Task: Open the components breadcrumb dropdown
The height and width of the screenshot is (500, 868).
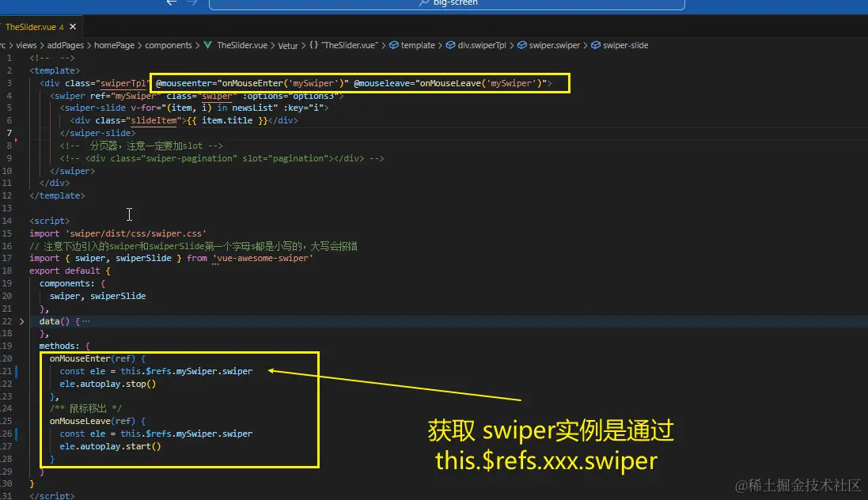Action: [169, 45]
